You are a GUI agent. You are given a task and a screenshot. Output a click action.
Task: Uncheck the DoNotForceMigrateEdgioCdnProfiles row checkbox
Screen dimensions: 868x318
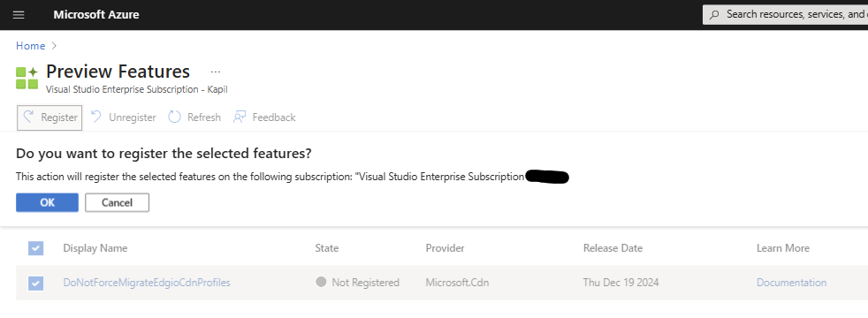35,284
